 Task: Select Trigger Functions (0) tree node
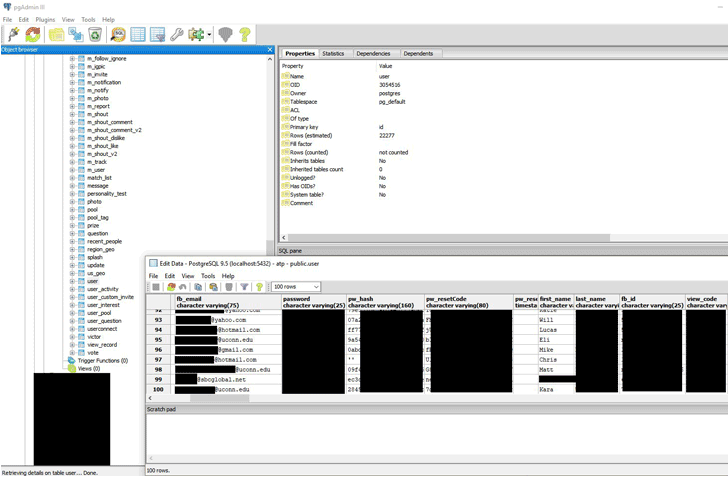click(103, 361)
